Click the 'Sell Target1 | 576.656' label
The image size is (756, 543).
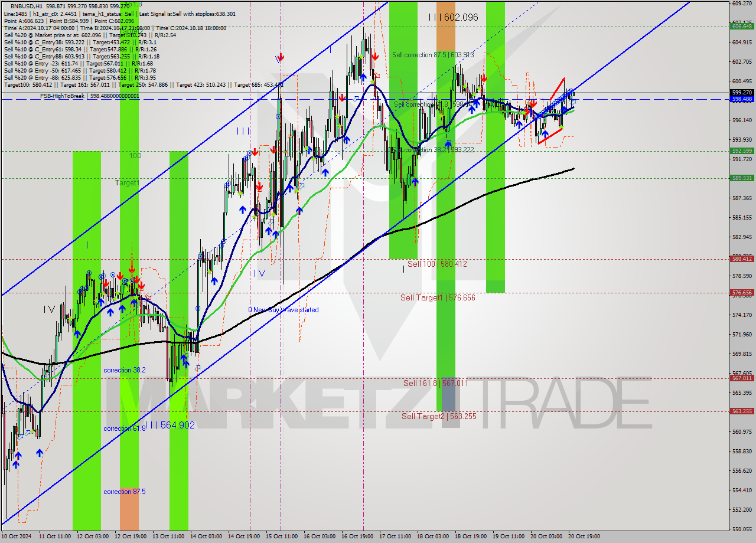(438, 297)
